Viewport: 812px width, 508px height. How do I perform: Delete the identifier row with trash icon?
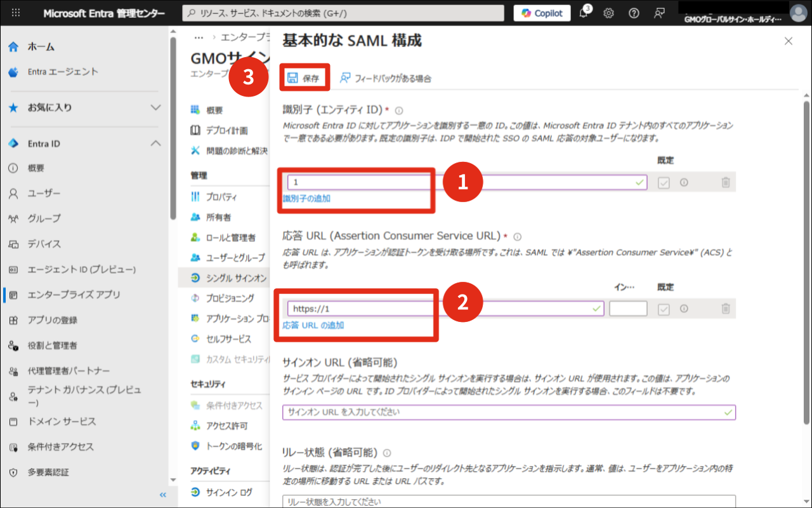coord(725,182)
